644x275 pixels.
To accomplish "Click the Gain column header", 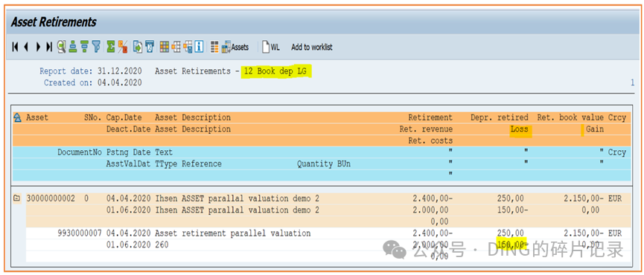I will pyautogui.click(x=595, y=129).
